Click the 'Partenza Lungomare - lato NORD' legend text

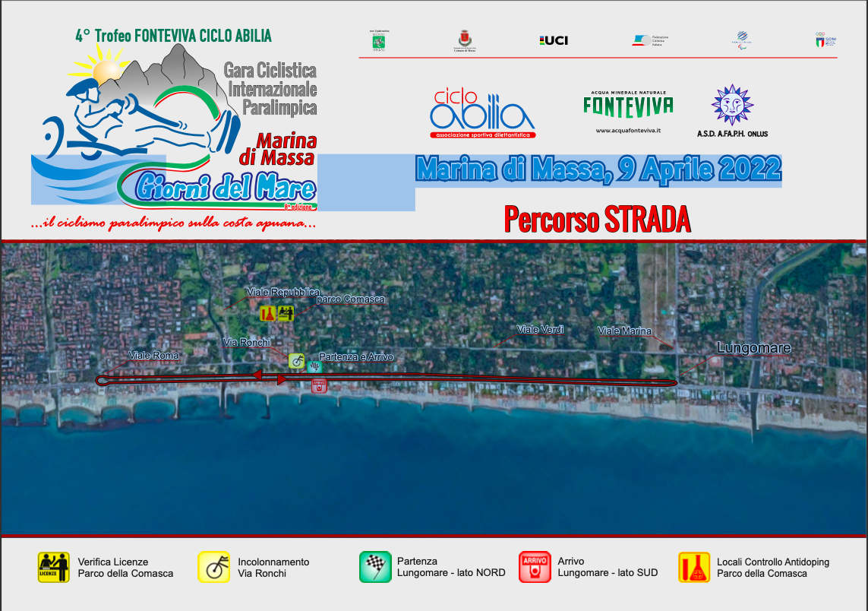(451, 567)
